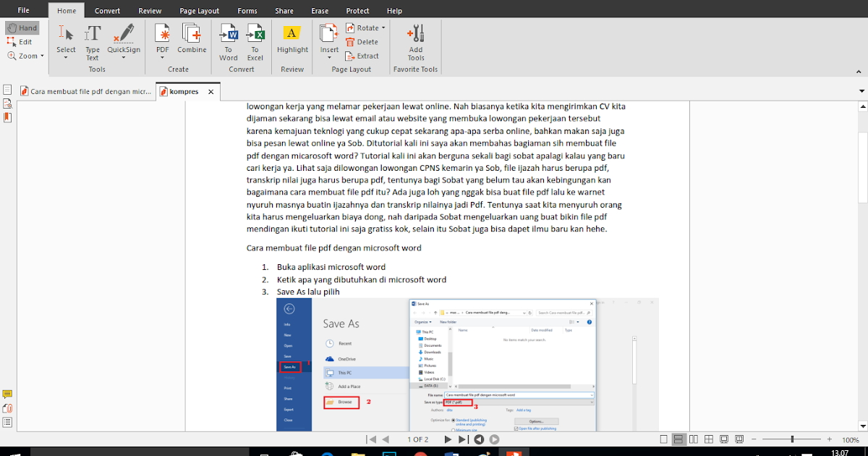Viewport: 868px width, 456px height.
Task: Click the last monitor-shaped view icon
Action: (x=739, y=439)
